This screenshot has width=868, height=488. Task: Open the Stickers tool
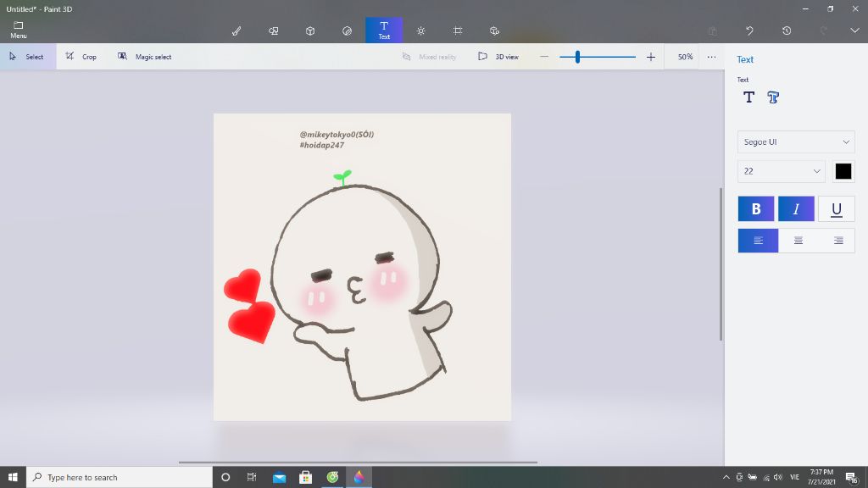coord(347,30)
